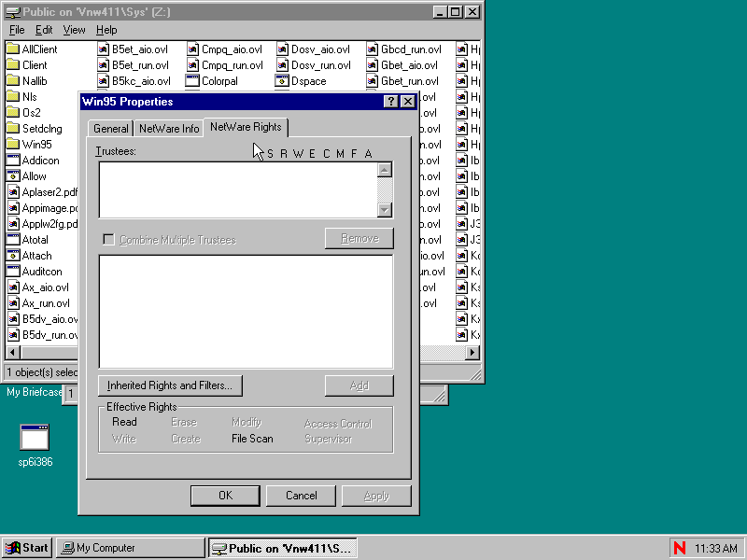Select the Dosv_aio.ovl file icon
This screenshot has width=747, height=560.
coord(282,49)
